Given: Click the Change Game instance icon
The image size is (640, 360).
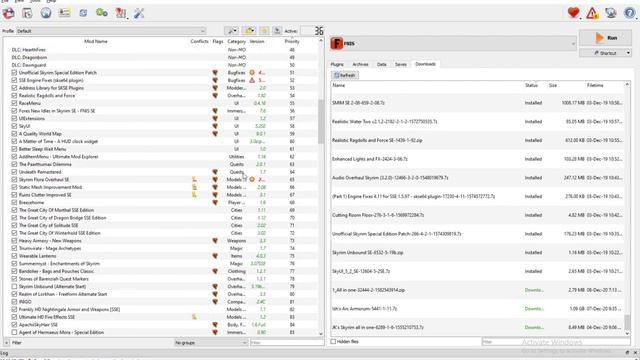Looking at the screenshot, I should click(9, 13).
